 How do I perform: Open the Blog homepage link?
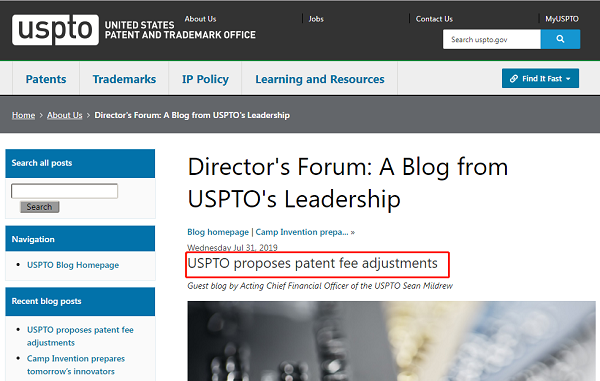(x=218, y=232)
